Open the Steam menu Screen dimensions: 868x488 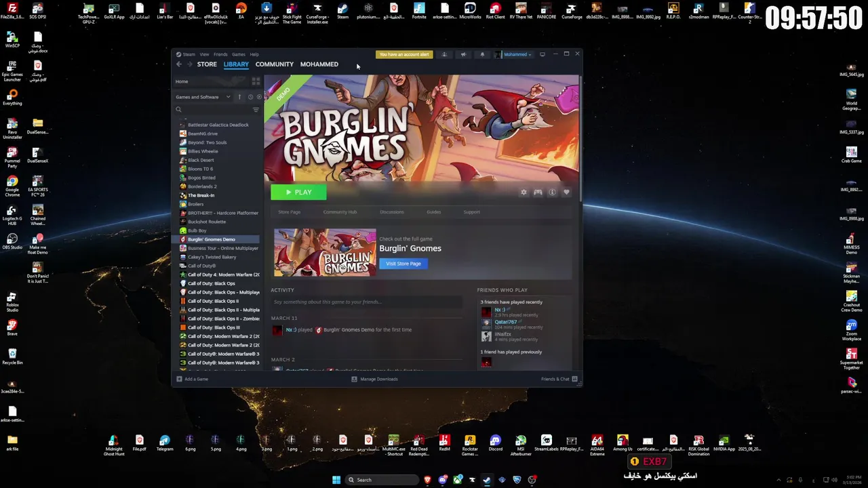coord(189,54)
